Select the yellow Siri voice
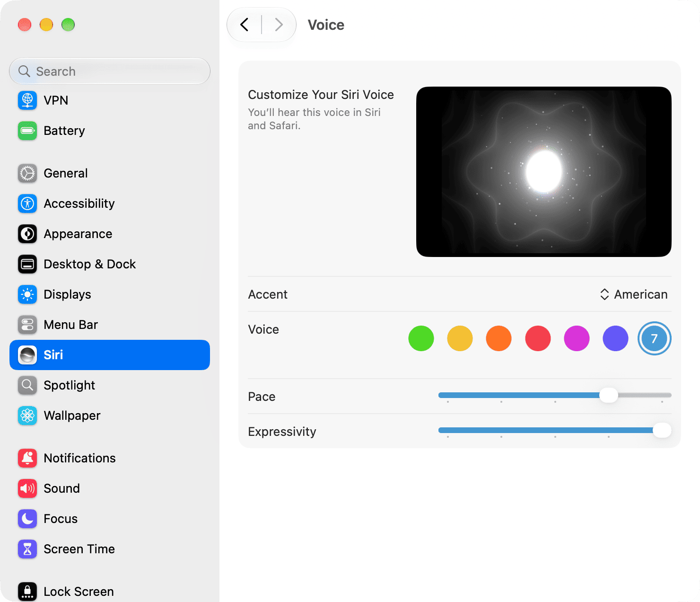The image size is (700, 602). coord(460,338)
